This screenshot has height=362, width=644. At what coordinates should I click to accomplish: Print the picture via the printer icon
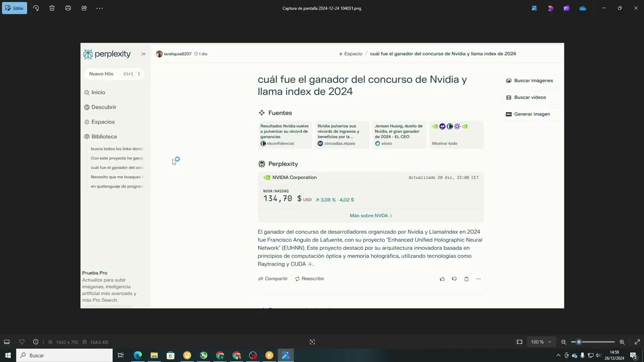[x=68, y=8]
